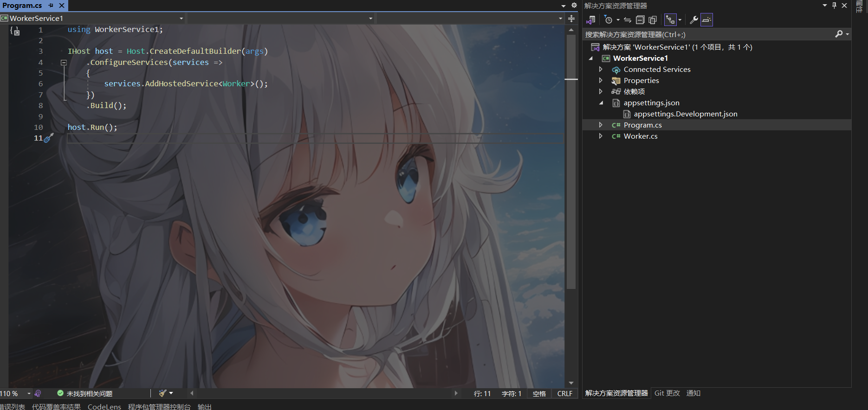Select the Properties folder

[641, 81]
